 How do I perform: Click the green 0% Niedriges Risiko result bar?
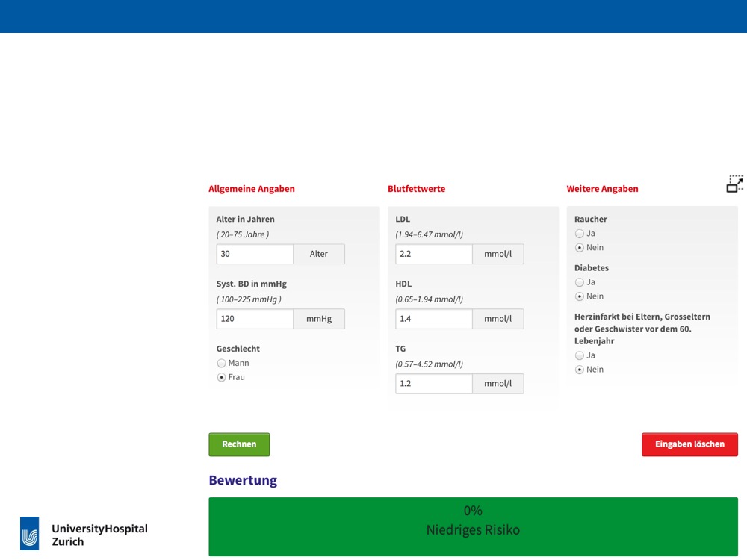[x=473, y=526]
